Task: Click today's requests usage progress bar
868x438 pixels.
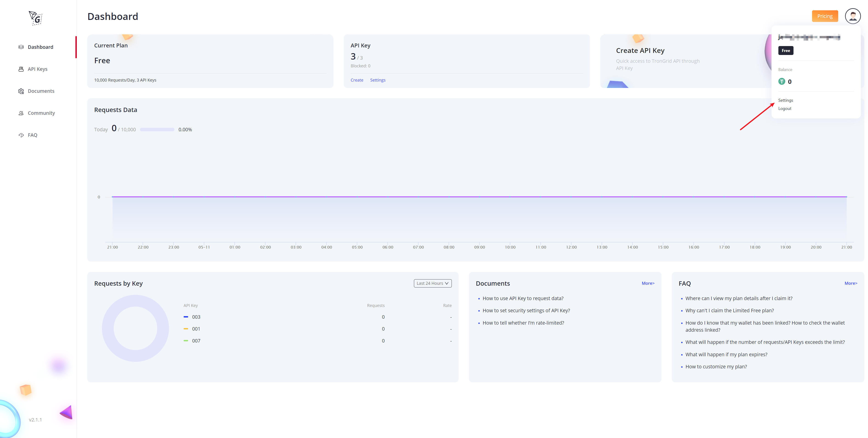Action: [x=157, y=130]
